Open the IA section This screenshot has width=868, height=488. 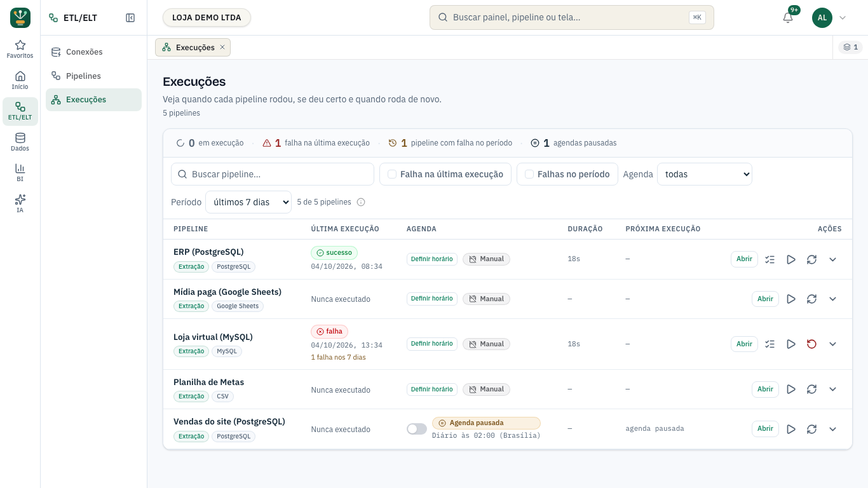[20, 203]
